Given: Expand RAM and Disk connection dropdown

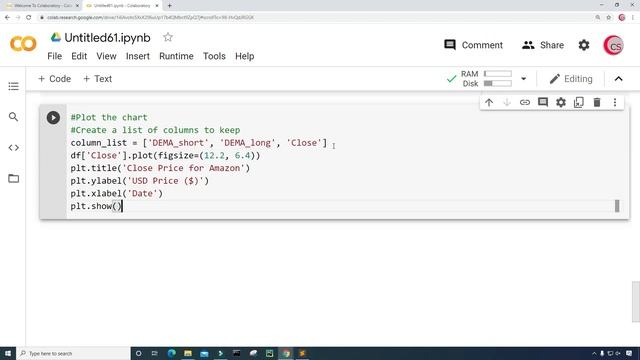Looking at the screenshot, I should pyautogui.click(x=523, y=79).
